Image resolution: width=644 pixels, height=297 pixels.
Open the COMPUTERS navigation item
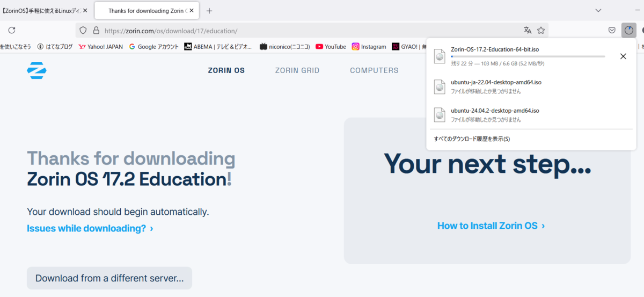click(374, 70)
